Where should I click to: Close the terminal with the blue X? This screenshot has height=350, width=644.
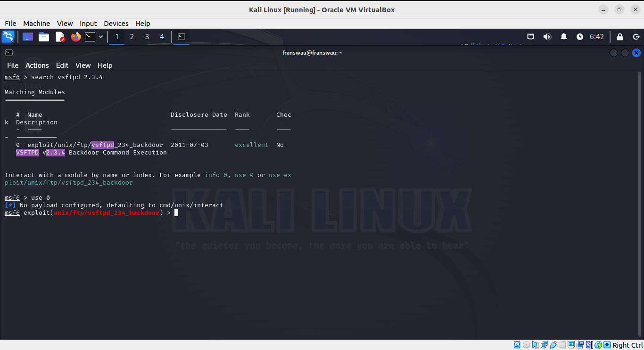(x=636, y=53)
